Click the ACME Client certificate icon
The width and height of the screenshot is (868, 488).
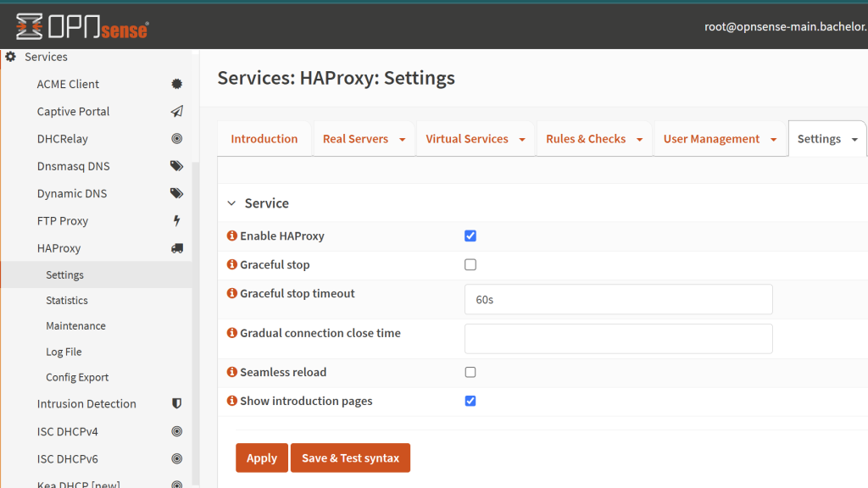pos(176,84)
